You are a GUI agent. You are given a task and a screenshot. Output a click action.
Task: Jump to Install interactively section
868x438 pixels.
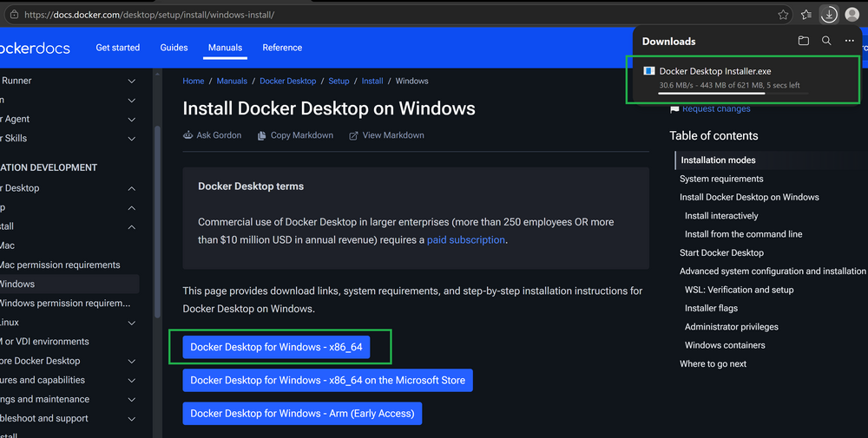point(721,216)
